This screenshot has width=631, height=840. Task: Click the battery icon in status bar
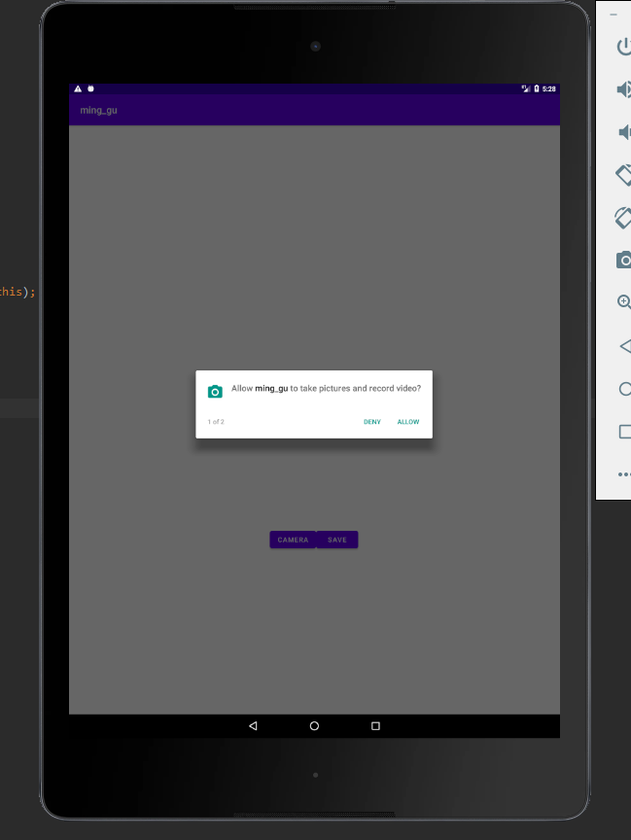[x=536, y=88]
